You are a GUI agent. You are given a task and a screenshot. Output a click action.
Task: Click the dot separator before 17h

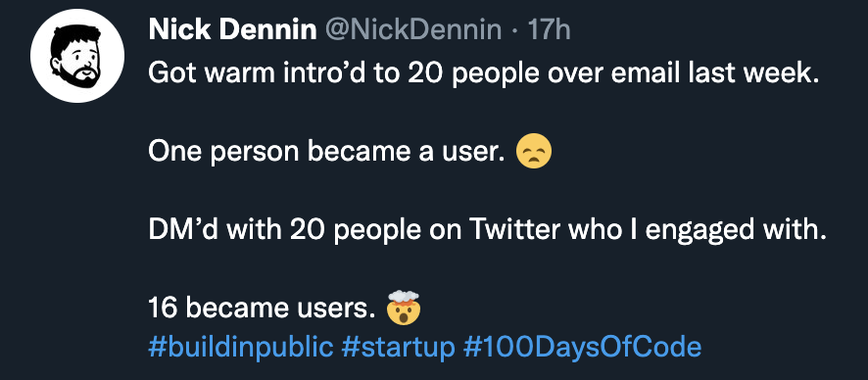tap(514, 31)
